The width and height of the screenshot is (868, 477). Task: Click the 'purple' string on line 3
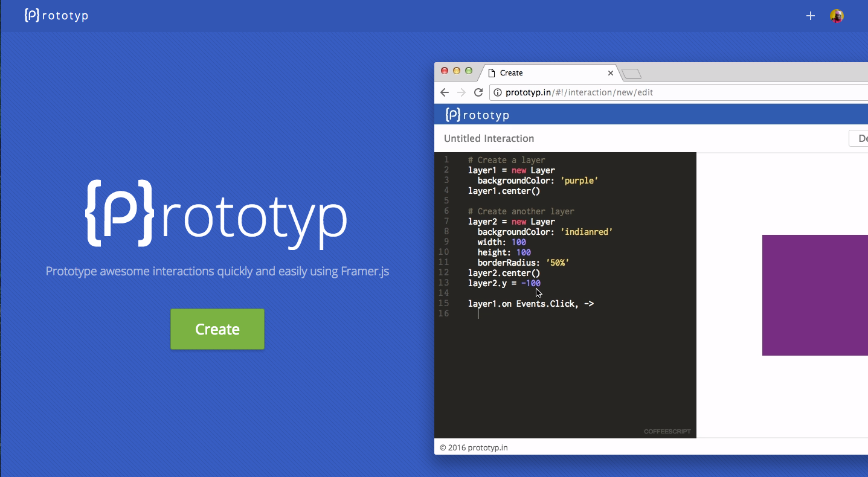(x=579, y=180)
